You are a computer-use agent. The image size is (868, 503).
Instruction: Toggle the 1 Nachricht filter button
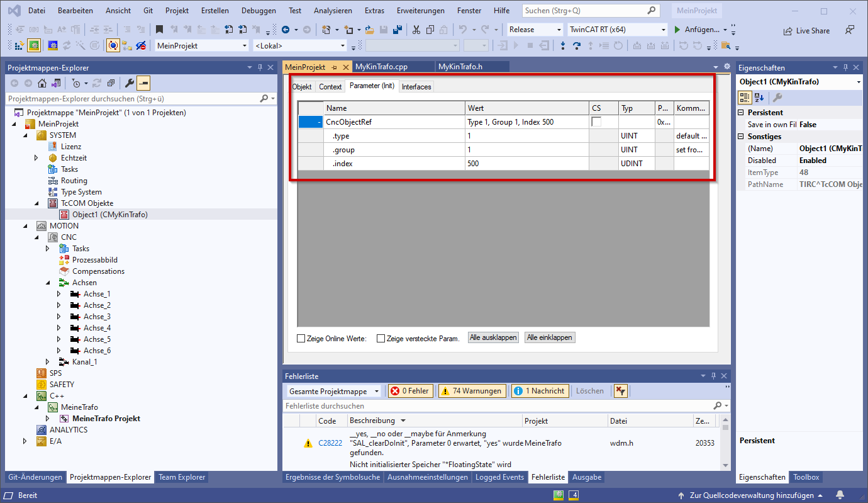click(x=540, y=391)
